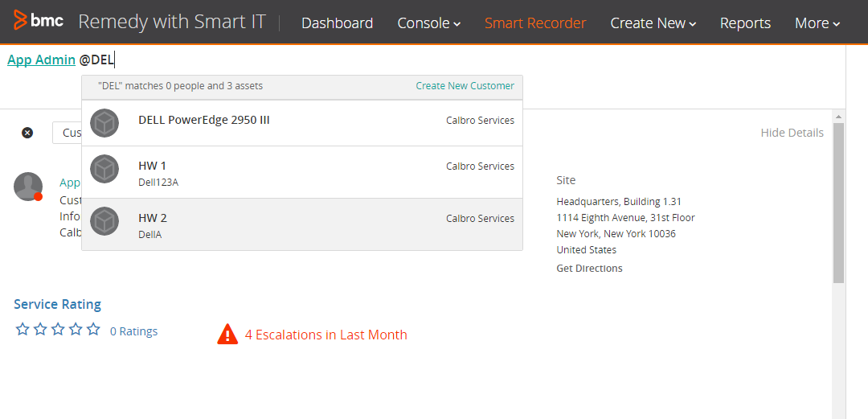Select the HW 2 suggestion row
The width and height of the screenshot is (868, 419).
302,224
